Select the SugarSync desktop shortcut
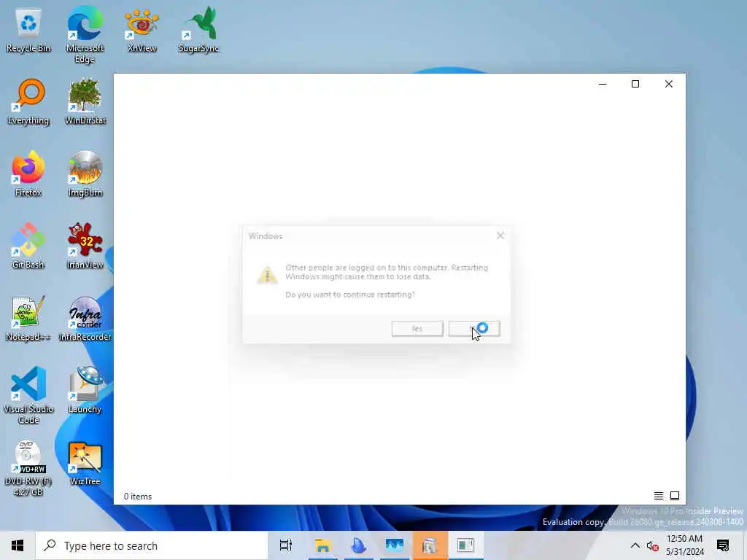747x560 pixels. click(x=198, y=30)
